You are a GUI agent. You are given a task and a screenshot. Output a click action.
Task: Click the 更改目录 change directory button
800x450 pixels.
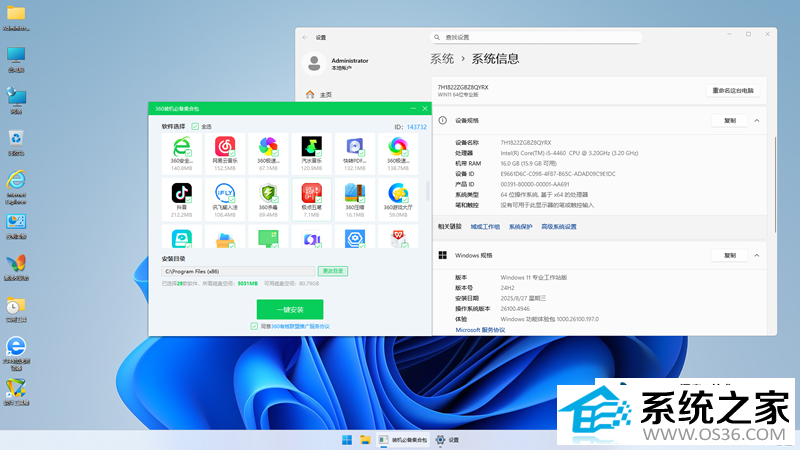pos(333,271)
